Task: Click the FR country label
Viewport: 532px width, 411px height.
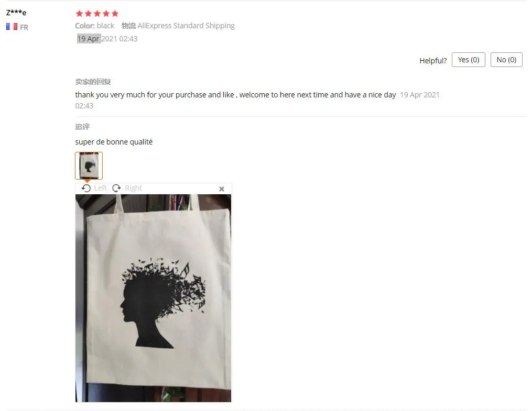Action: pyautogui.click(x=24, y=27)
